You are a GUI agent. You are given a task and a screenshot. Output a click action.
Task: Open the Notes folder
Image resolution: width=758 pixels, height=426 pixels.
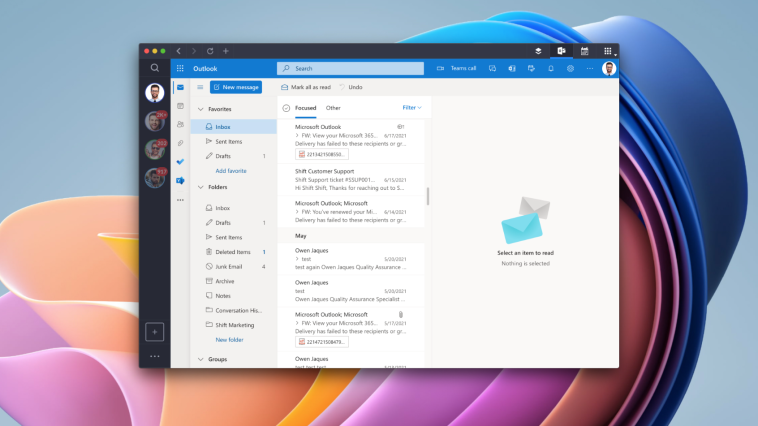233,295
